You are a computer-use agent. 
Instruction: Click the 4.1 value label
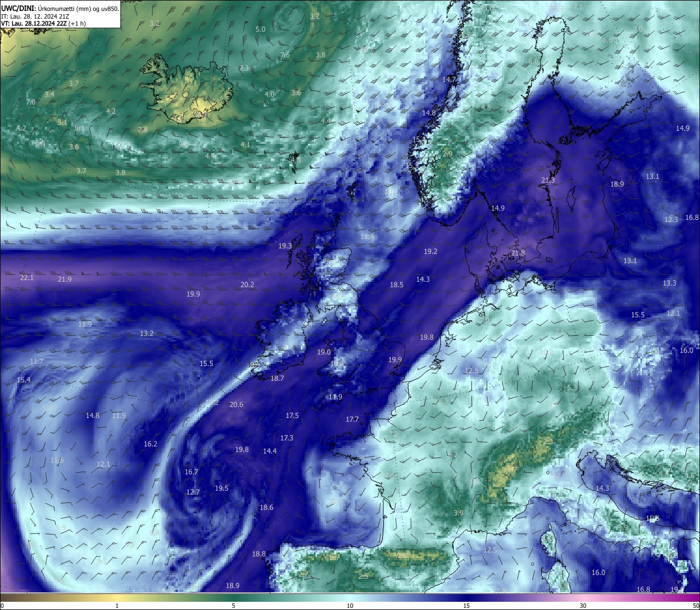tap(245, 145)
